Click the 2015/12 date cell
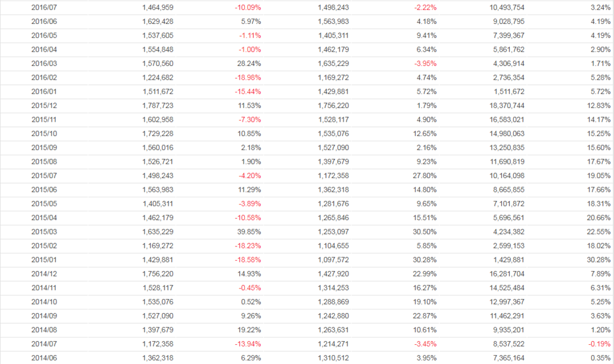This screenshot has width=614, height=364. 43,106
